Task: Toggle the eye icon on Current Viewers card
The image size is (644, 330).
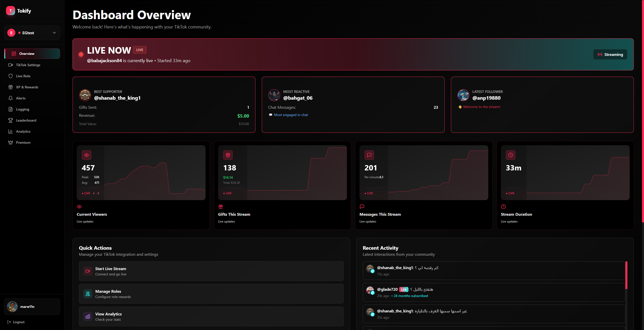Action: click(86, 155)
